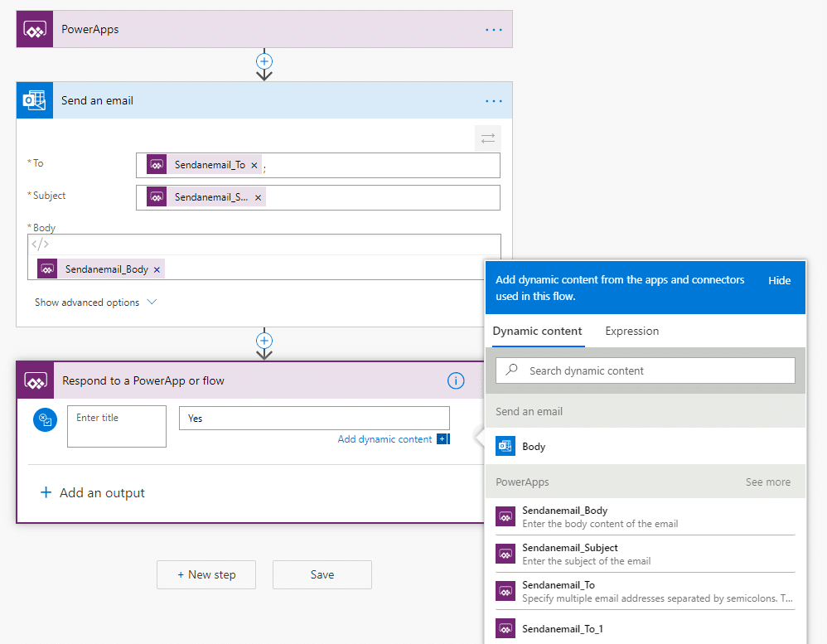Click the PowerApps trigger icon
This screenshot has width=827, height=644.
(35, 29)
